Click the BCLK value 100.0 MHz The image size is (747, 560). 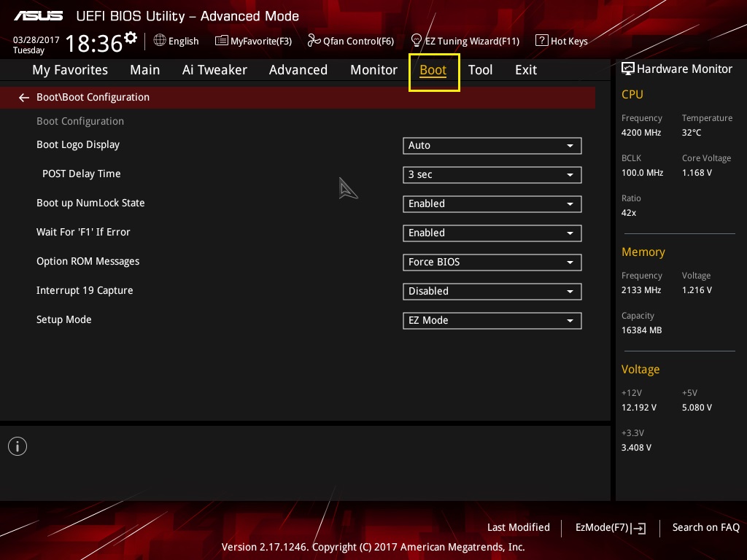pyautogui.click(x=642, y=173)
